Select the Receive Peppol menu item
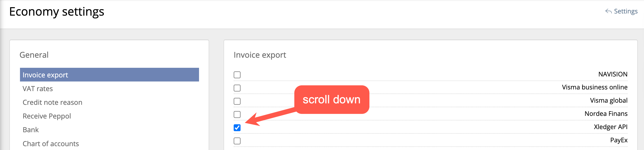 point(47,116)
